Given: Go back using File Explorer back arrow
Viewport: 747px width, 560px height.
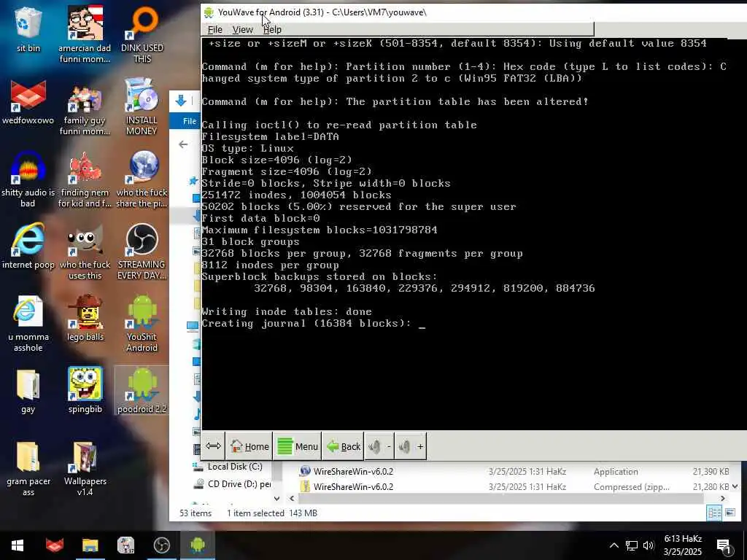Looking at the screenshot, I should [x=183, y=144].
